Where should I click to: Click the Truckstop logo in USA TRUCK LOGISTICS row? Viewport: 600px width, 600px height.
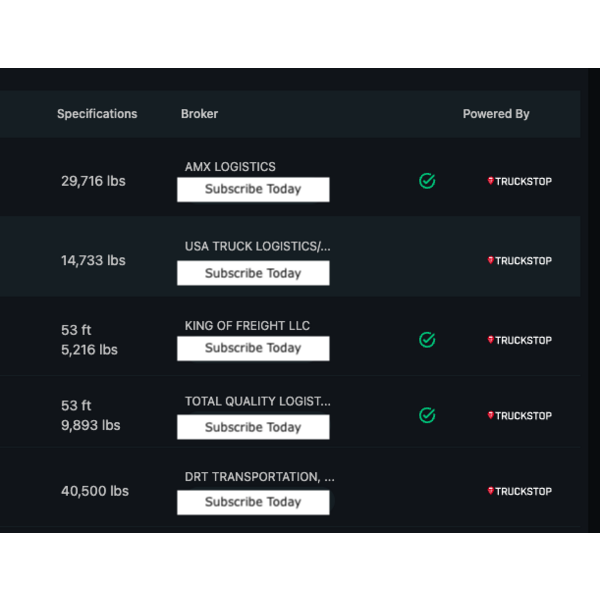[x=520, y=261]
